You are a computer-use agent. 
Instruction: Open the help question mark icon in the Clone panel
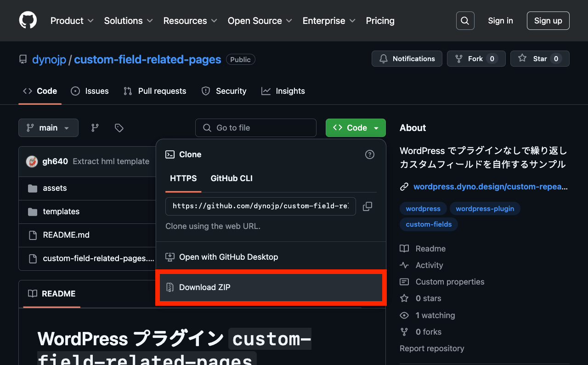pyautogui.click(x=370, y=154)
